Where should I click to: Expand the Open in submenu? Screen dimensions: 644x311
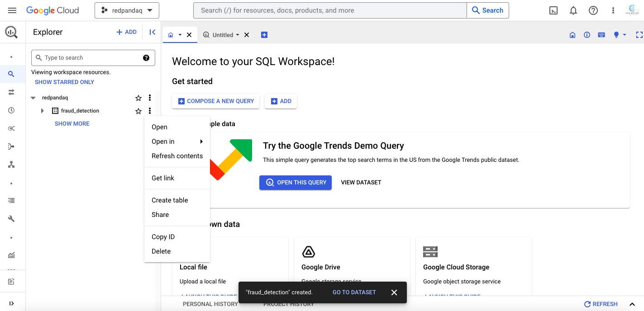pos(177,141)
